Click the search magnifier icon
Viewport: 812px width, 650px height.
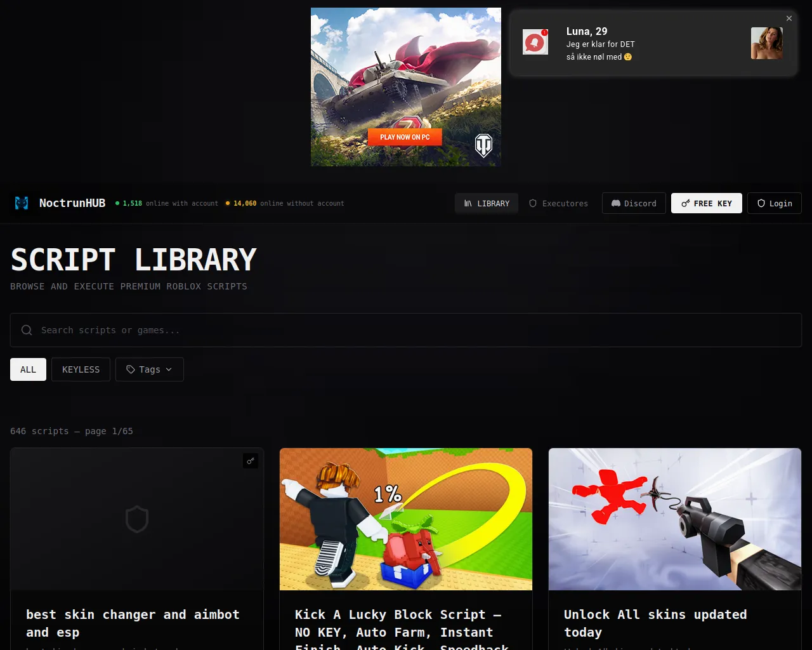[27, 330]
